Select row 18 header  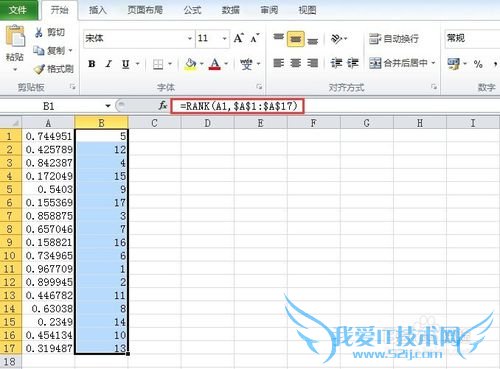[10, 361]
